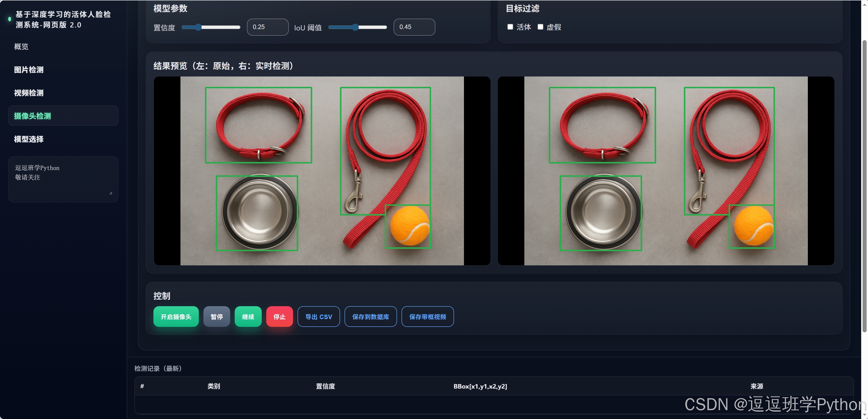Open the 概览 overview page
This screenshot has height=419, width=868.
point(21,47)
